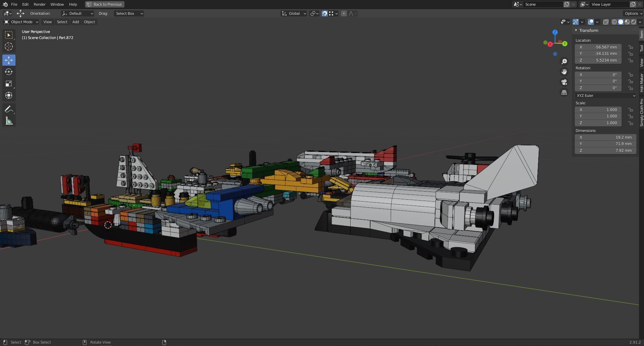
Task: Edit the Scene name field
Action: click(543, 4)
